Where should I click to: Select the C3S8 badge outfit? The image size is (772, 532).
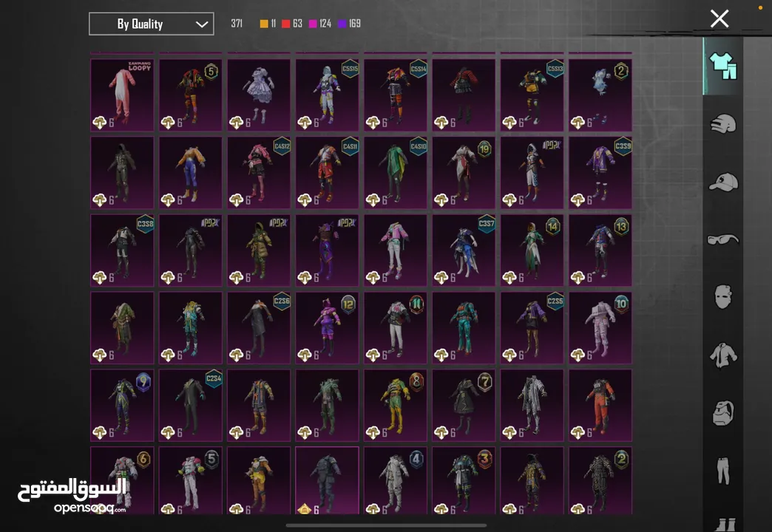click(x=122, y=250)
